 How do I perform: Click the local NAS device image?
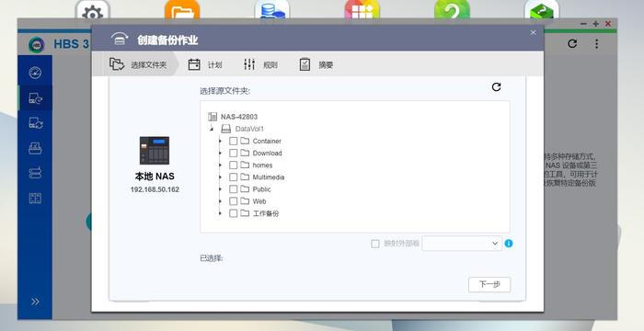click(155, 150)
